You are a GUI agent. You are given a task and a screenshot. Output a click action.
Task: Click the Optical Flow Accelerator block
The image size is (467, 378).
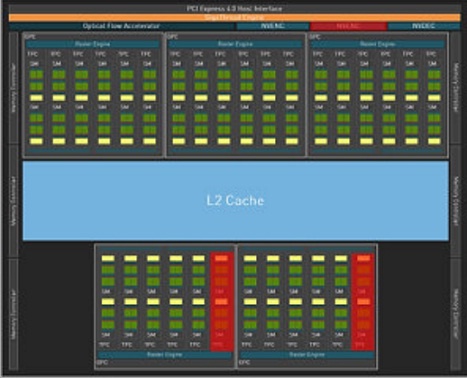(122, 26)
